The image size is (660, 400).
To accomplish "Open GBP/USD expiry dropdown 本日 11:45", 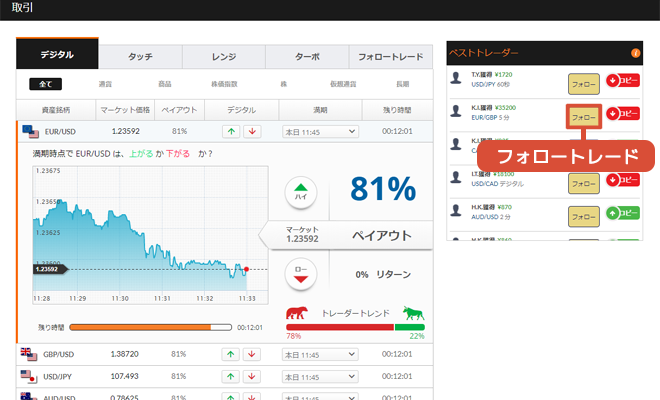I will tap(320, 355).
